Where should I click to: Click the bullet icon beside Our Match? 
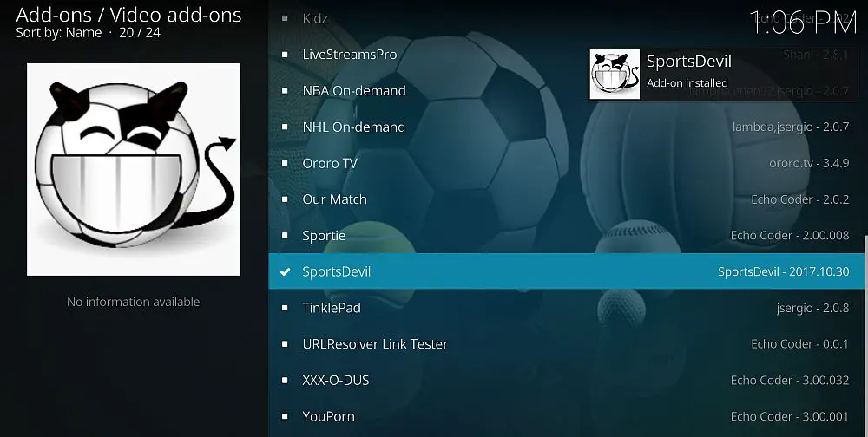pos(285,199)
